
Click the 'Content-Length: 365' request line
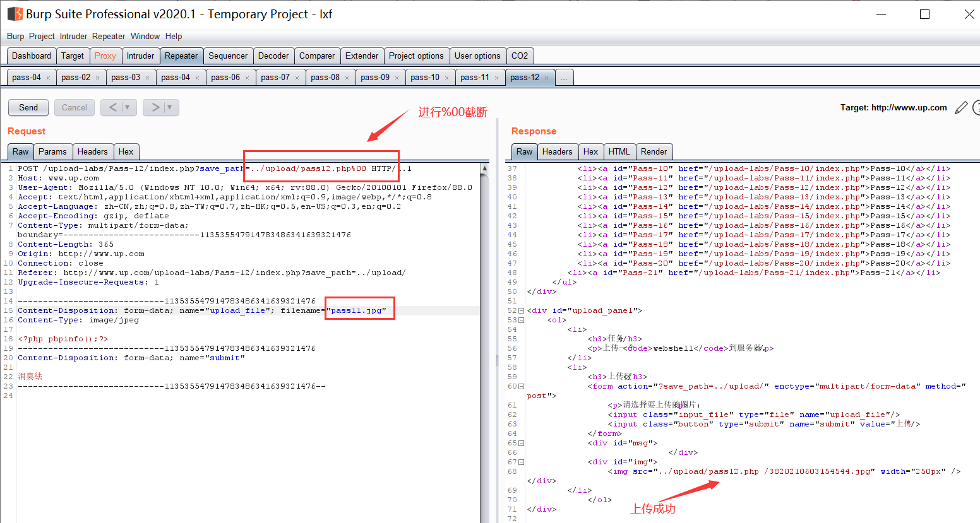click(66, 244)
